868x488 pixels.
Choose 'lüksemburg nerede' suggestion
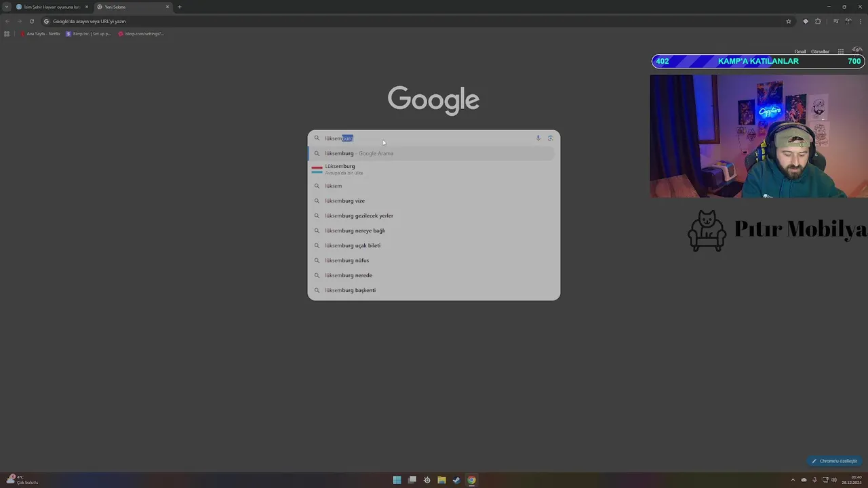pyautogui.click(x=432, y=275)
